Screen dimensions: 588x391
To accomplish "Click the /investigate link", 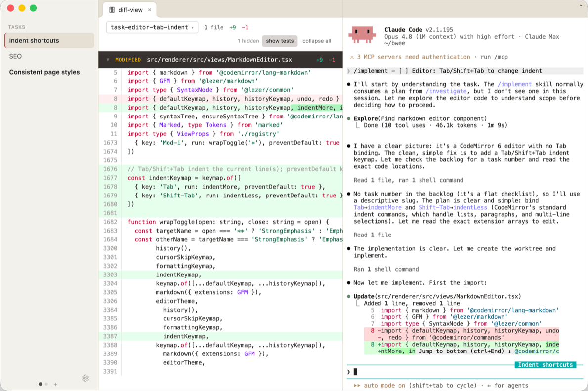I will (446, 91).
